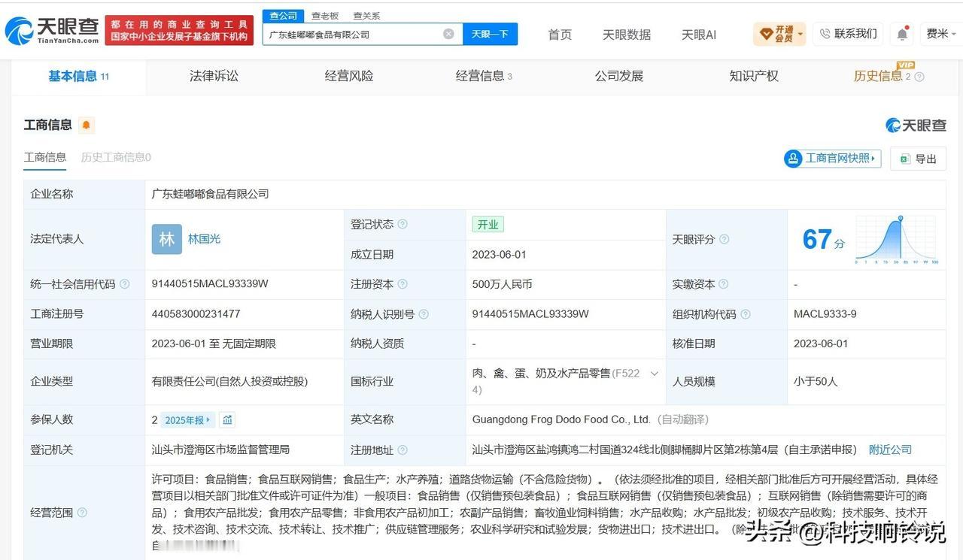963x560 pixels.
Task: Open the 2025年报 report dropdown
Action: coord(189,419)
